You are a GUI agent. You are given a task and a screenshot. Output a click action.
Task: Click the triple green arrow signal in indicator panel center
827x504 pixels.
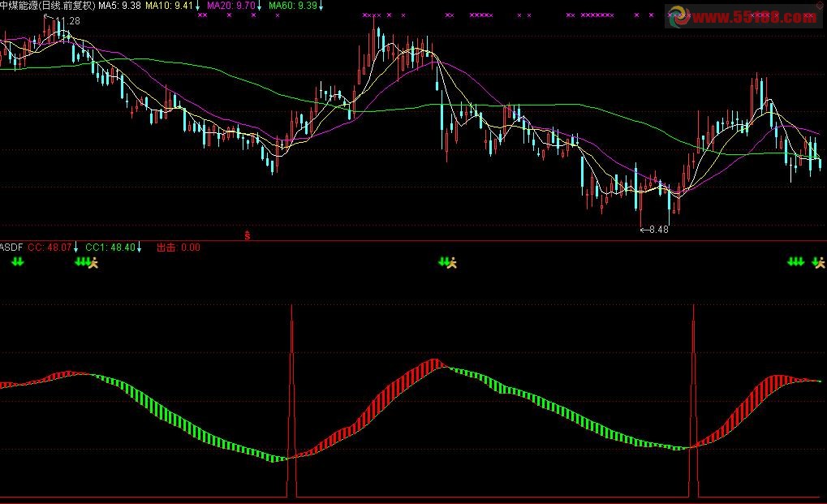point(444,261)
